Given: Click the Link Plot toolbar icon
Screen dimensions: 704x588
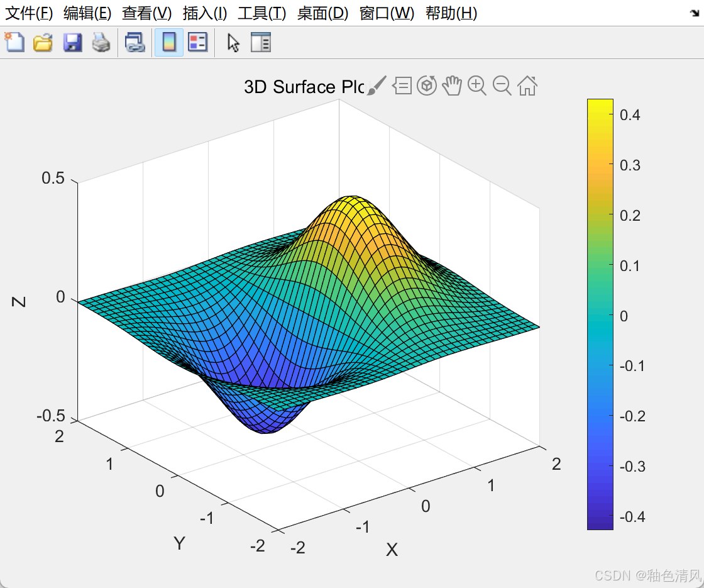Looking at the screenshot, I should coord(135,43).
